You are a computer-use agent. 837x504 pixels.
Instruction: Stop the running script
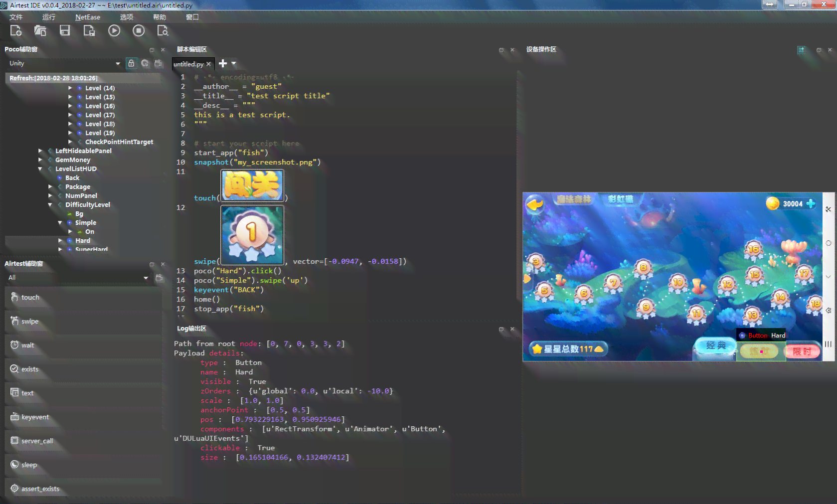(x=139, y=31)
